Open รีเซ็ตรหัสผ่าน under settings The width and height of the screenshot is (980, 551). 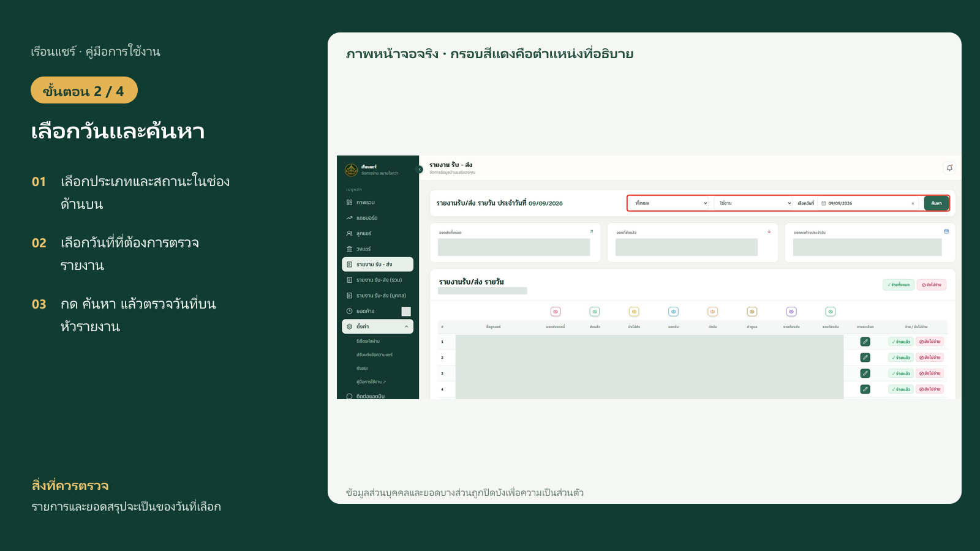(368, 341)
